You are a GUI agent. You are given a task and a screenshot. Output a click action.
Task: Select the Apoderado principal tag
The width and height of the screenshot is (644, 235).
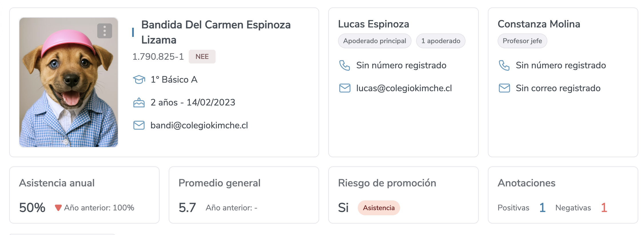coord(375,41)
